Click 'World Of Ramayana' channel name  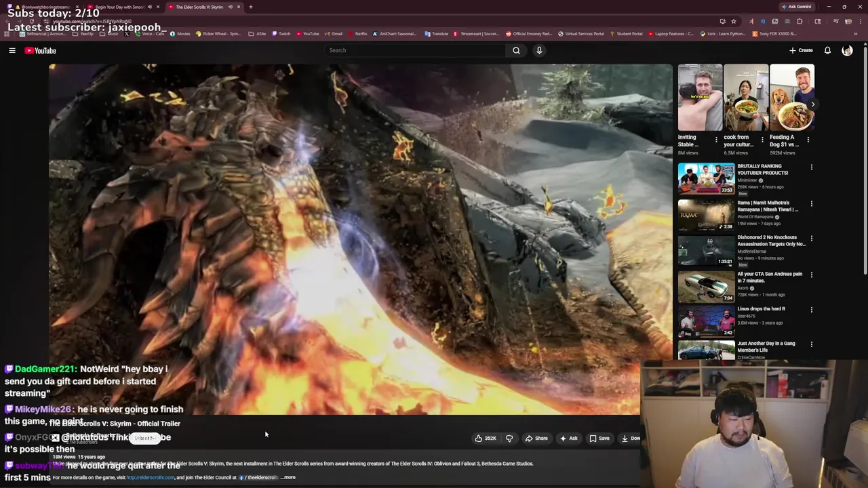pyautogui.click(x=755, y=217)
